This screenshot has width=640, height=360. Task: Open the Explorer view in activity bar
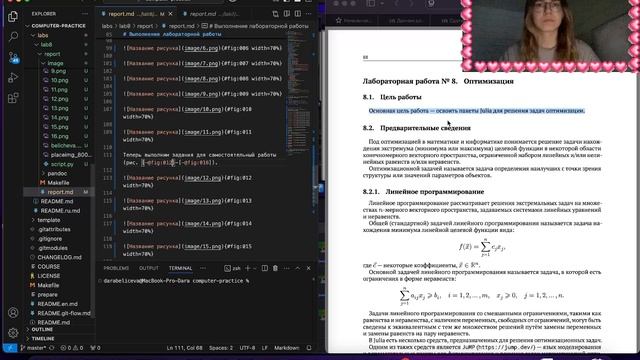[13, 16]
